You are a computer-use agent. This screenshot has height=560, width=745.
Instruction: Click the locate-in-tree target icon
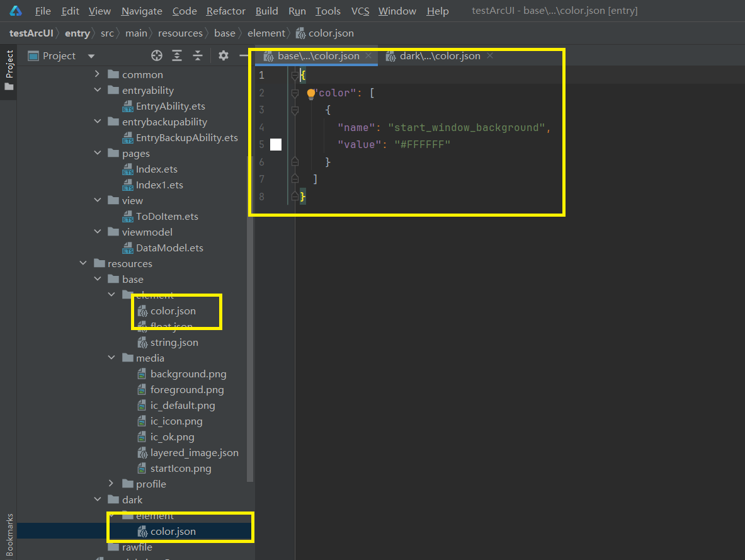click(156, 55)
